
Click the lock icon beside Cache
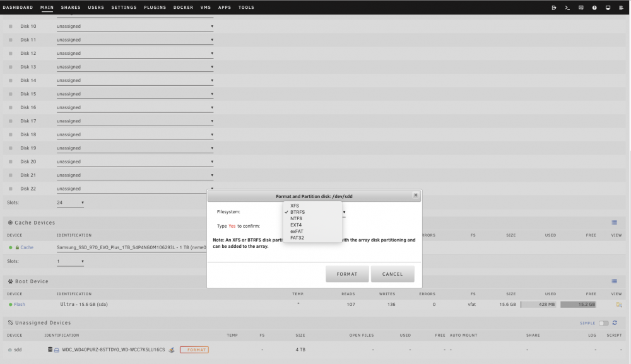pos(17,247)
